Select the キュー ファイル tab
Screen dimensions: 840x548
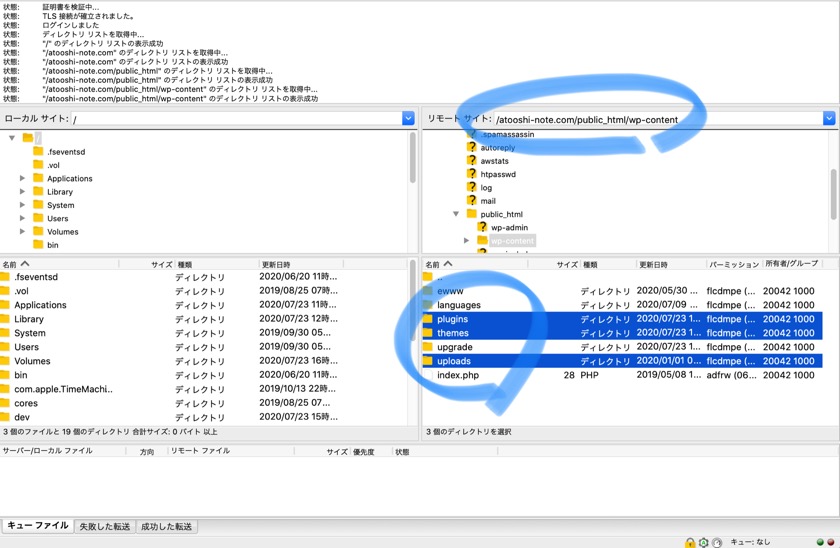pos(38,526)
